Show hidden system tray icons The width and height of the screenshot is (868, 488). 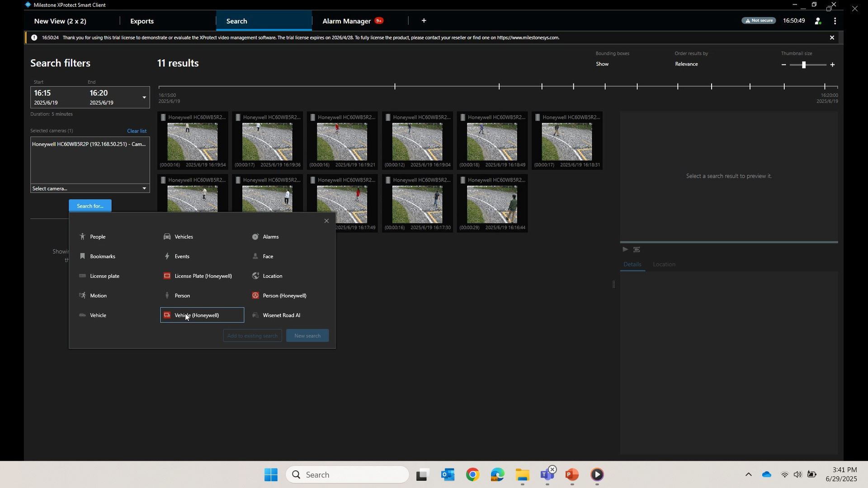pyautogui.click(x=748, y=474)
